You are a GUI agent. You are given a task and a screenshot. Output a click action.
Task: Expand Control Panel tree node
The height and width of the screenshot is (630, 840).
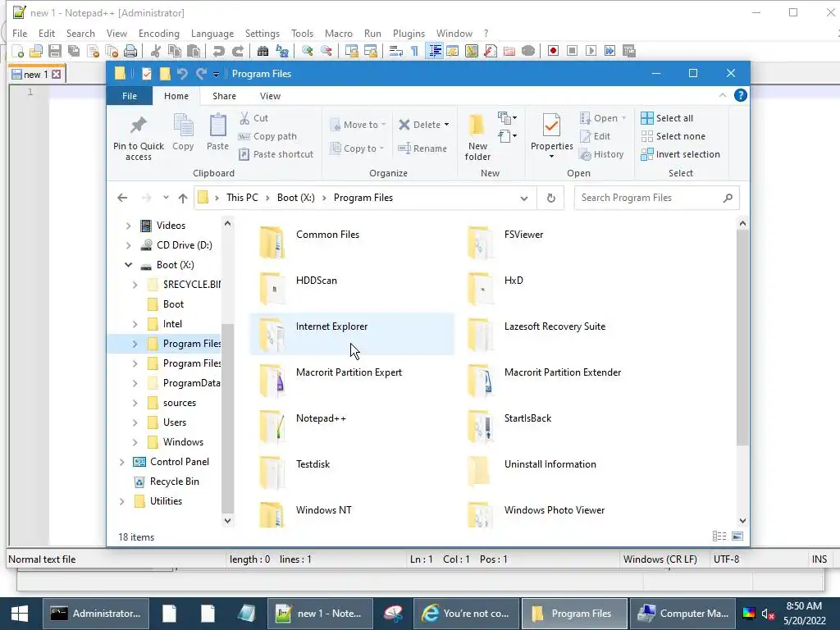tap(122, 462)
